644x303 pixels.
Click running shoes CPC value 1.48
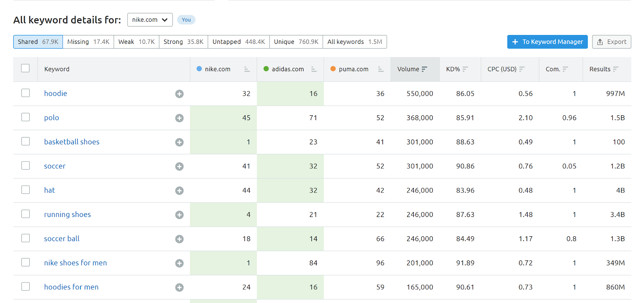coord(526,215)
